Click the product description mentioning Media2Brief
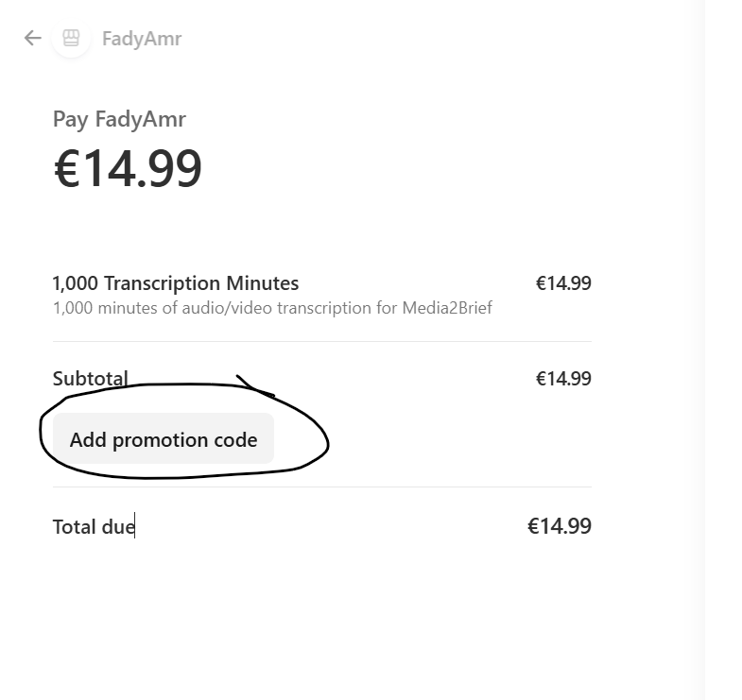 272,308
